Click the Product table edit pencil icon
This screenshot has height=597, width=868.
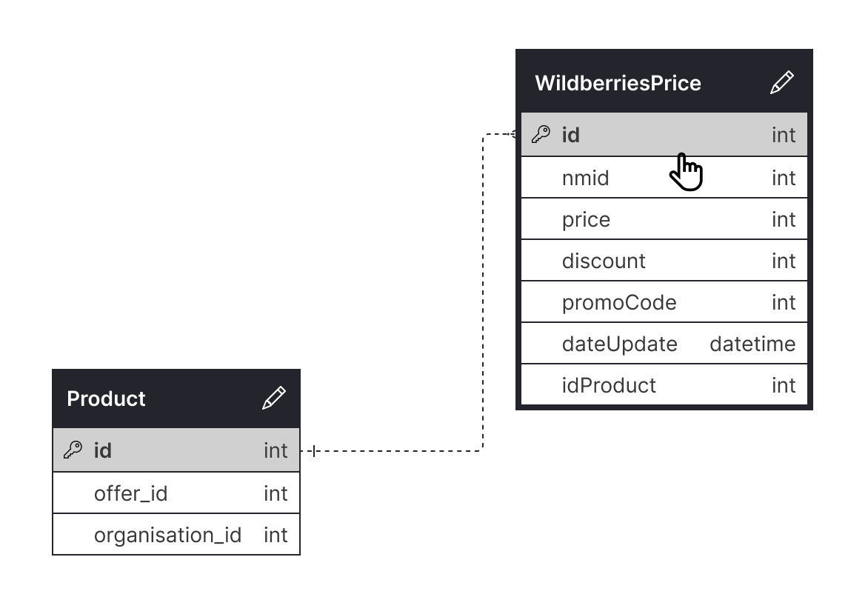click(273, 398)
